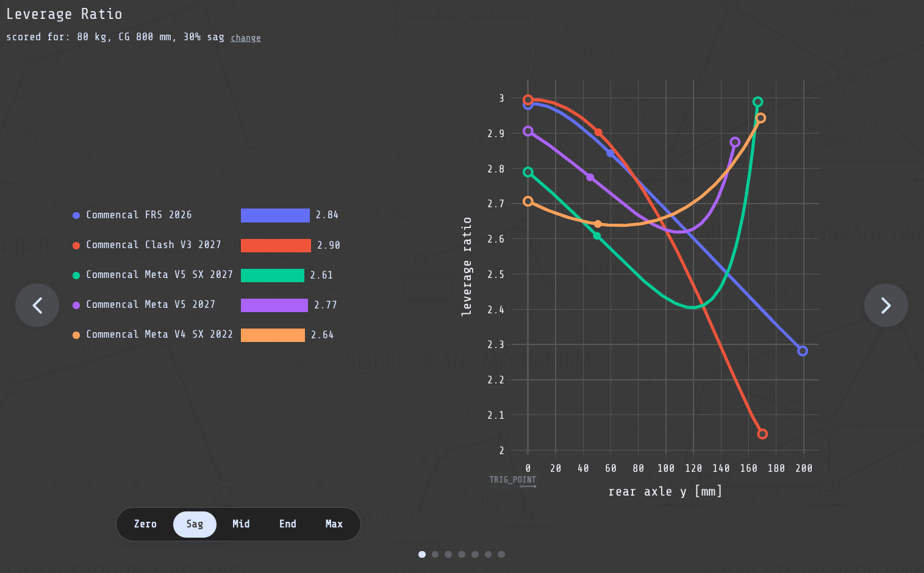Click the red dot beside Commencal Clash V3 2027

point(76,246)
